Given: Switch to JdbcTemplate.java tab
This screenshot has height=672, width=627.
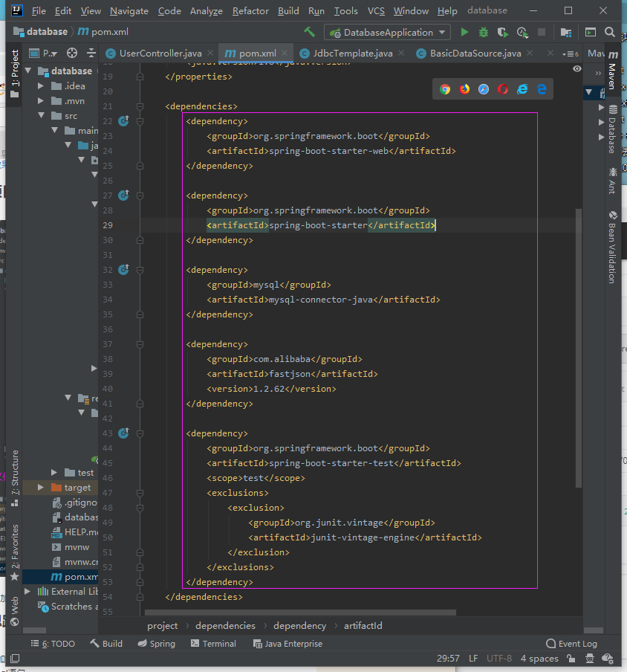Looking at the screenshot, I should coord(352,53).
